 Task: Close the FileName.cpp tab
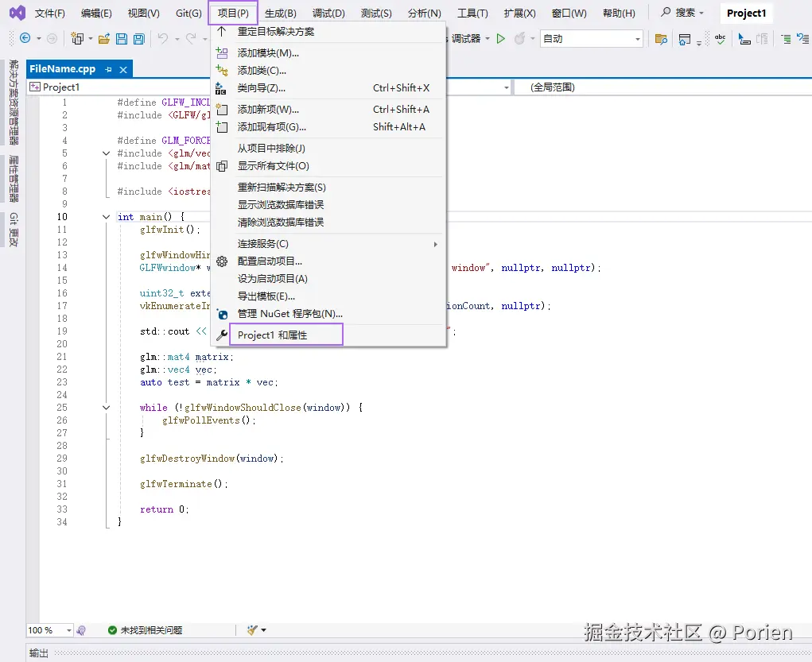(x=123, y=69)
